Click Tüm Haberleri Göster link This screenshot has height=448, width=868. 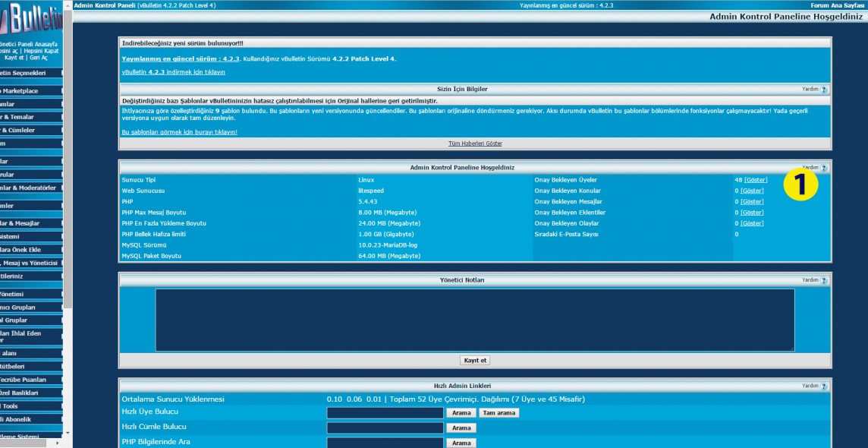475,144
